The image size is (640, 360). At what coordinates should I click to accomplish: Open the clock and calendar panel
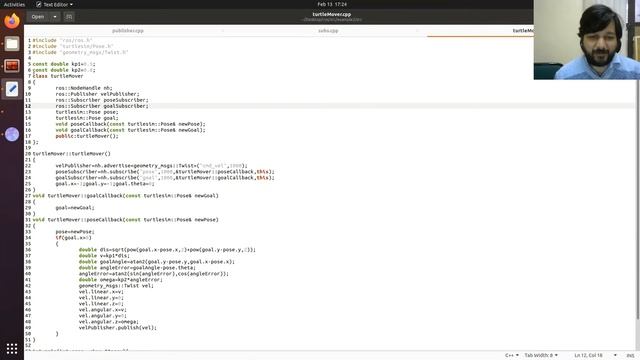pyautogui.click(x=332, y=4)
